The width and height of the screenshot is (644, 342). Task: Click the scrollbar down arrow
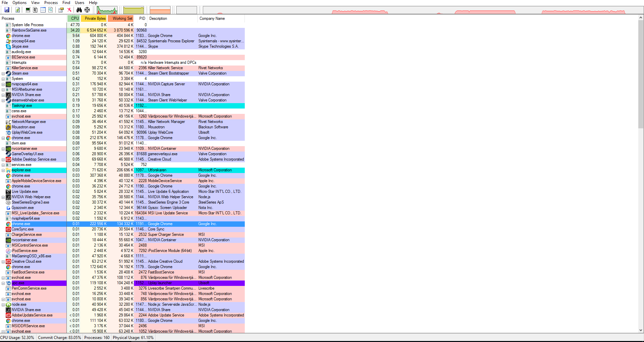tap(641, 330)
